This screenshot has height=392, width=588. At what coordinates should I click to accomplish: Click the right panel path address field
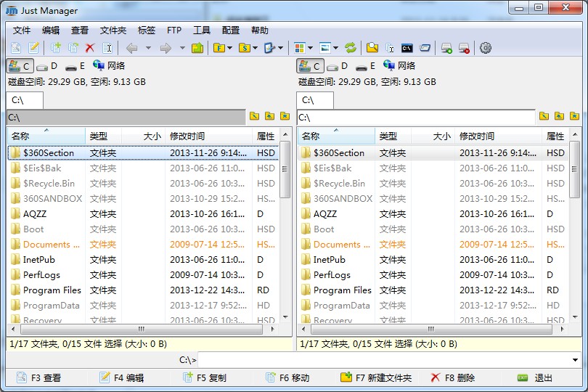tap(416, 118)
